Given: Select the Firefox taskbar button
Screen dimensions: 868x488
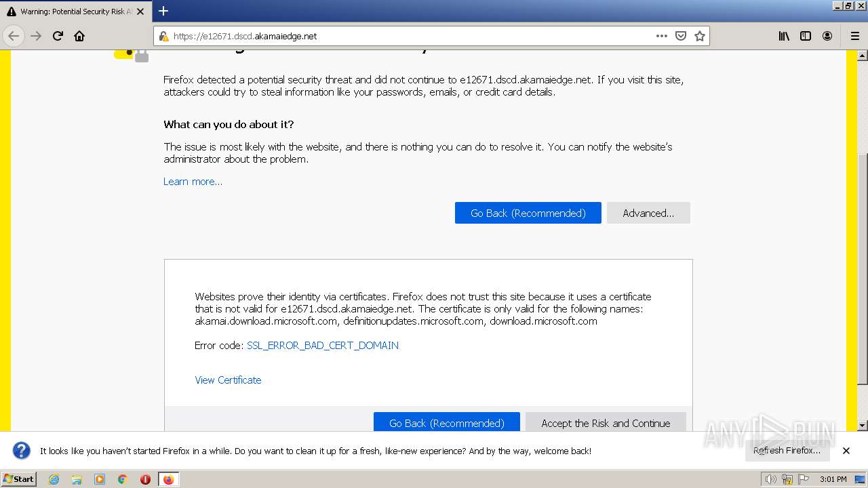Looking at the screenshot, I should (x=168, y=479).
